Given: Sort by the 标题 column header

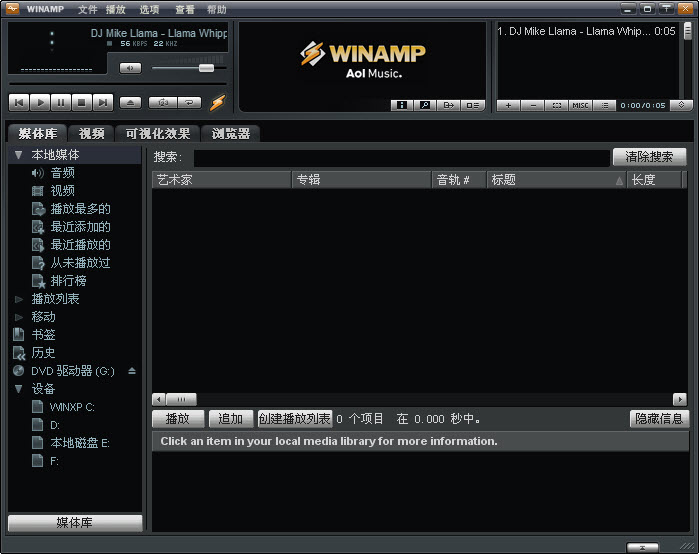Looking at the screenshot, I should coord(556,180).
